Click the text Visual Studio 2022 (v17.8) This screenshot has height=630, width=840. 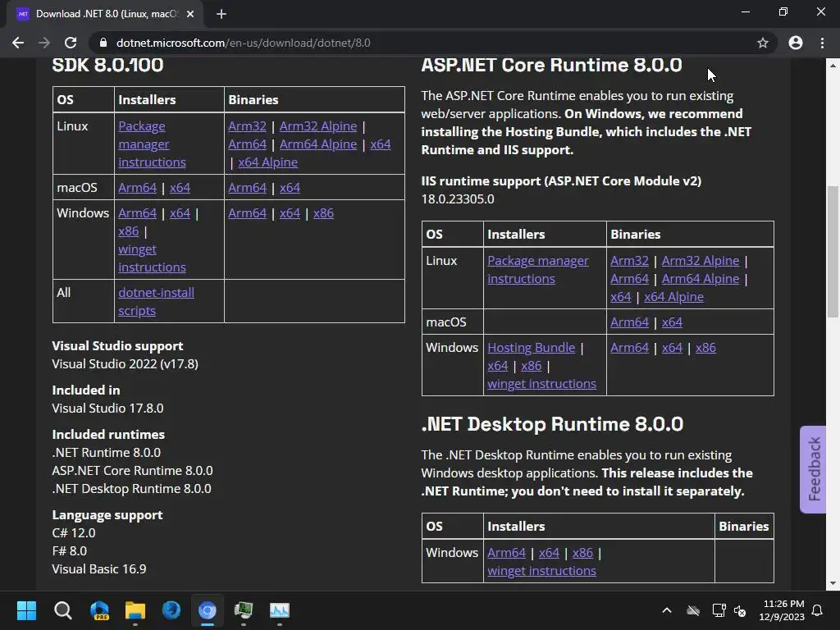coord(125,364)
